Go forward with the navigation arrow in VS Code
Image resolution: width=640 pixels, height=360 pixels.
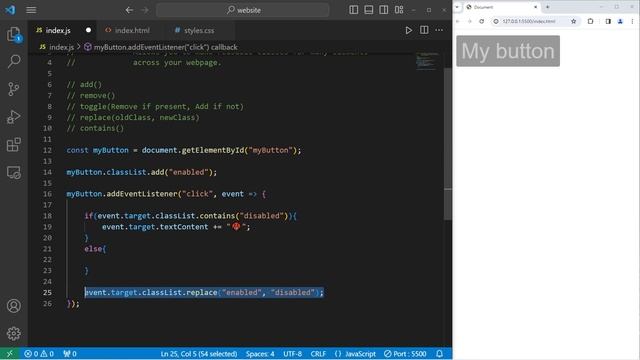click(145, 10)
